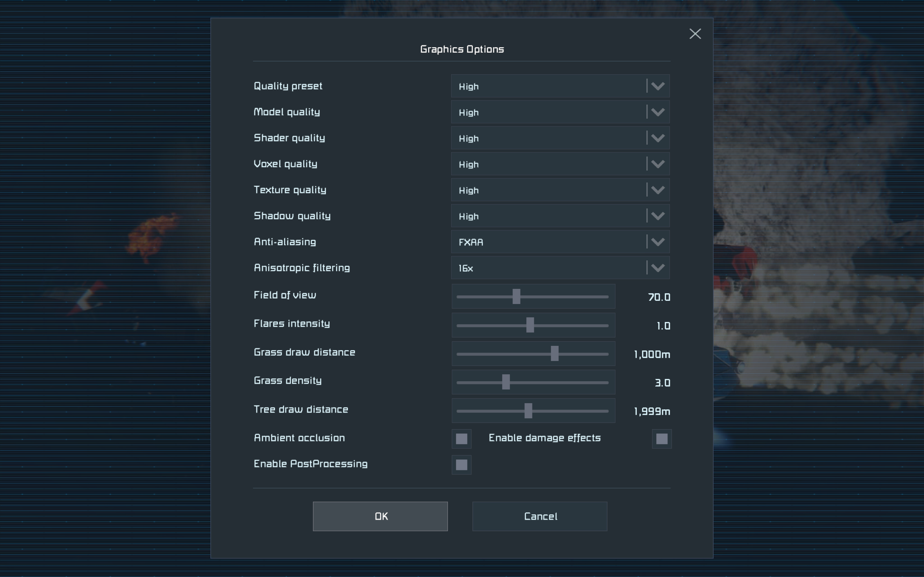Toggle the Ambient occlusion checkbox
The width and height of the screenshot is (924, 577).
pyautogui.click(x=461, y=439)
